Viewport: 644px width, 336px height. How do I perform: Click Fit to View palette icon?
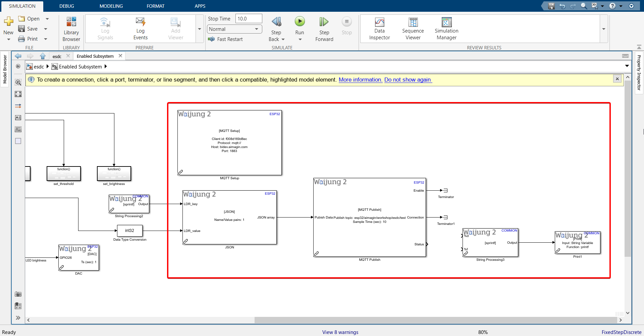coord(18,94)
